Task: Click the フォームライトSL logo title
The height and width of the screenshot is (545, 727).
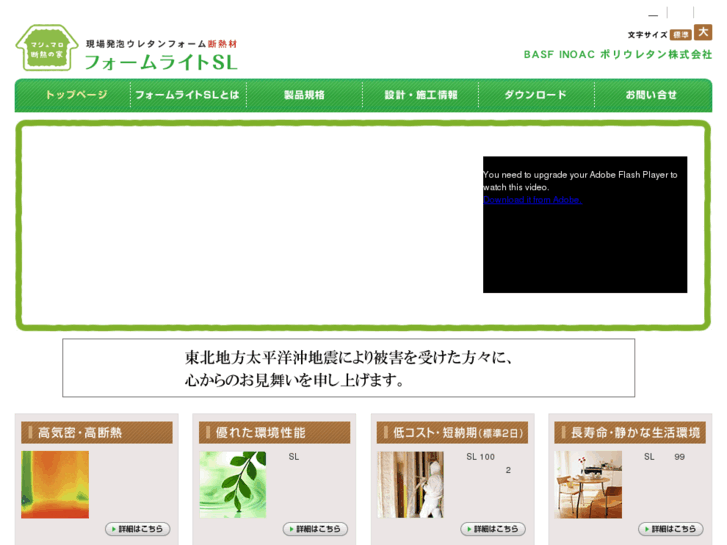Action: pos(161,63)
